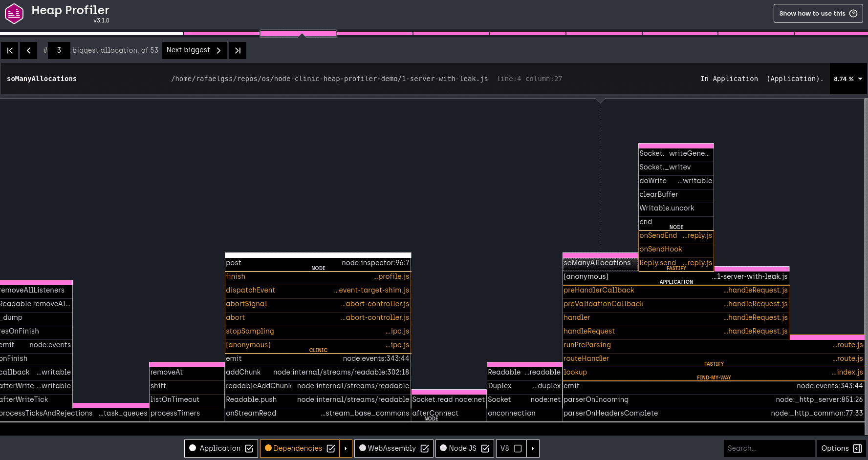Select a pink segment in the top allocation timeline

(x=298, y=33)
